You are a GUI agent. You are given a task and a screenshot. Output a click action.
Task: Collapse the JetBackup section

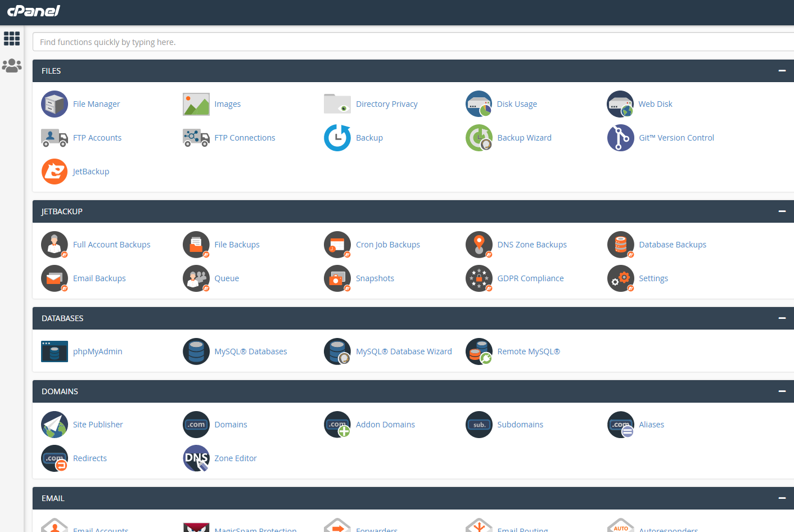pos(782,211)
